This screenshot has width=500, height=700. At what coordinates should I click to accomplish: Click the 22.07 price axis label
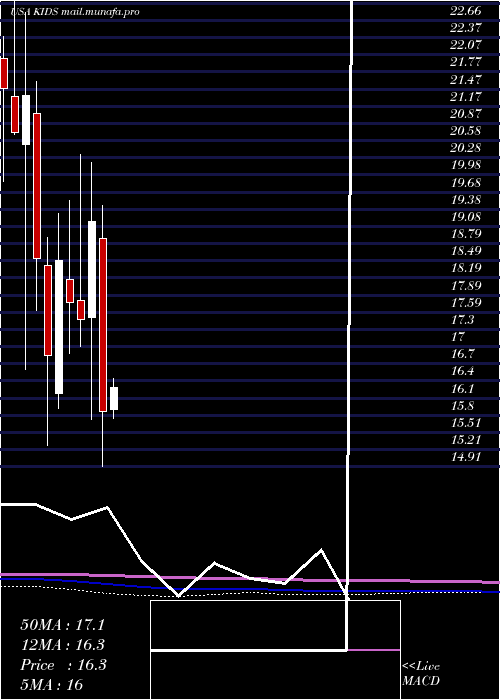(465, 45)
